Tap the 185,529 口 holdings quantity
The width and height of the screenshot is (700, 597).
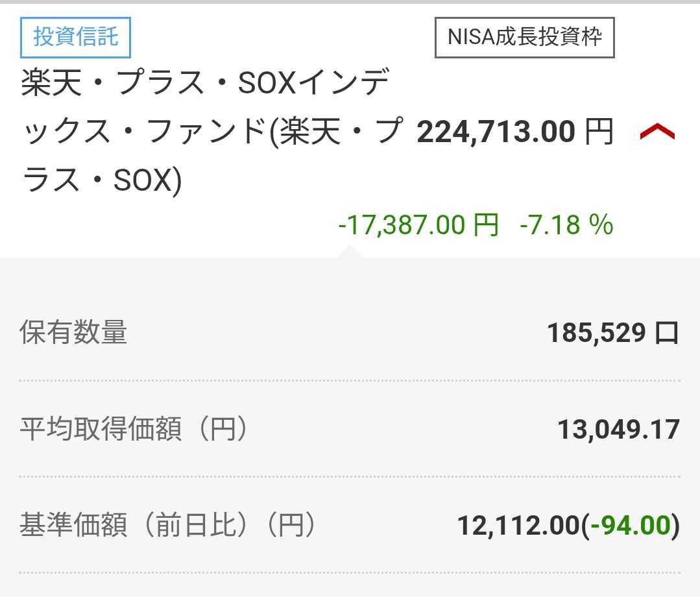612,333
